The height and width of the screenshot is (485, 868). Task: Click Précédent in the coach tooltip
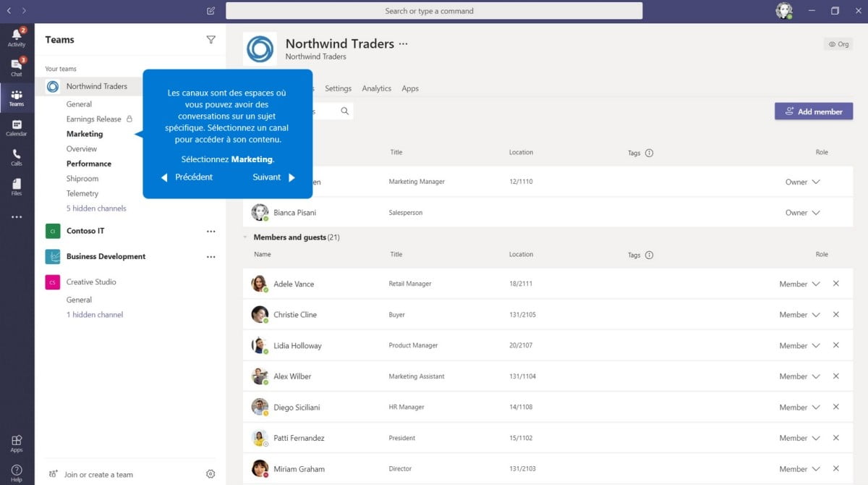coord(187,177)
